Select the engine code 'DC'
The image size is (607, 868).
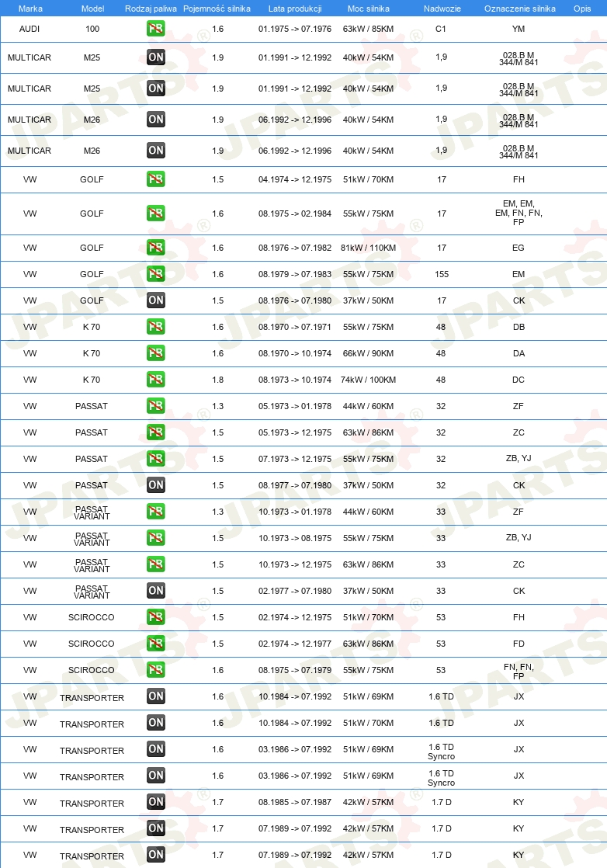point(519,380)
